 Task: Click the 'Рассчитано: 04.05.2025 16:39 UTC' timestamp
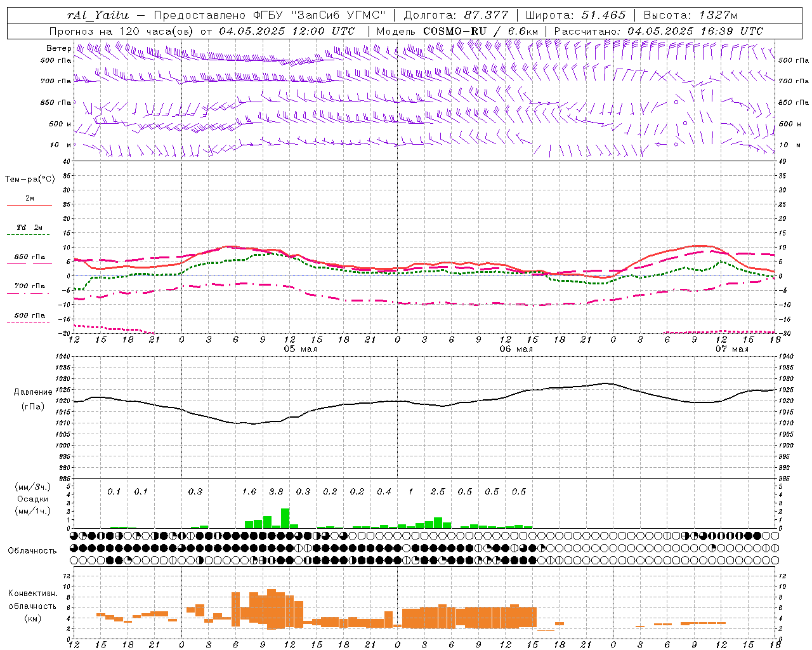pyautogui.click(x=658, y=31)
